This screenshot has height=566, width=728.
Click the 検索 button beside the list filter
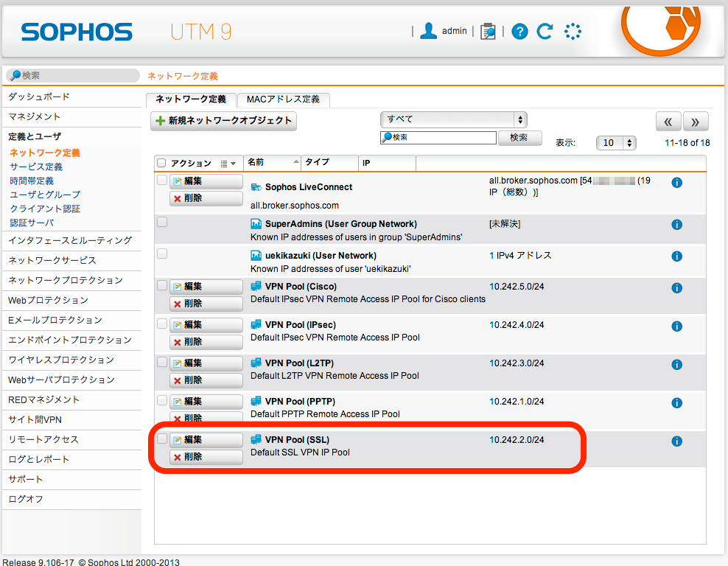519,137
